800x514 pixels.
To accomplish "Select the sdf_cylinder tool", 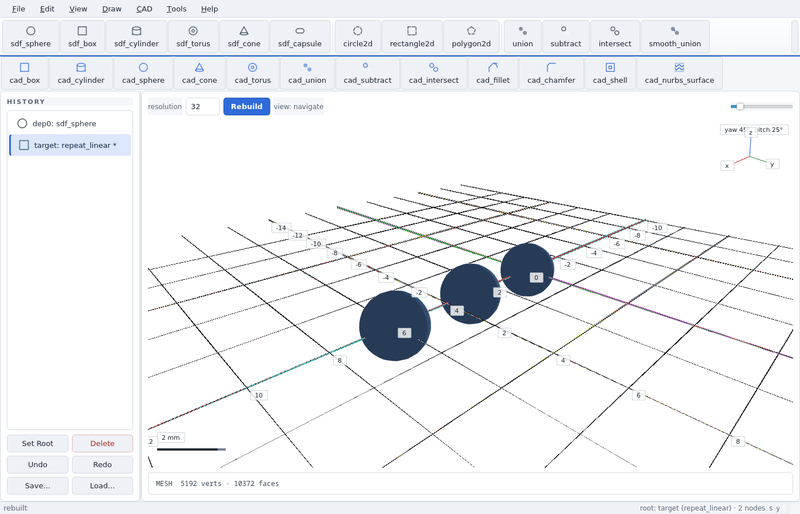I will (136, 37).
